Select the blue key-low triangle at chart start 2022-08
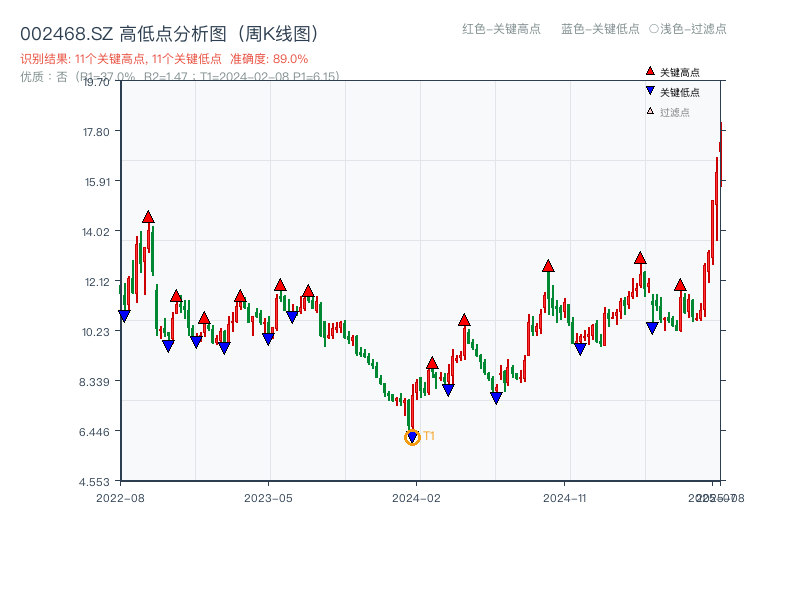 (x=124, y=316)
